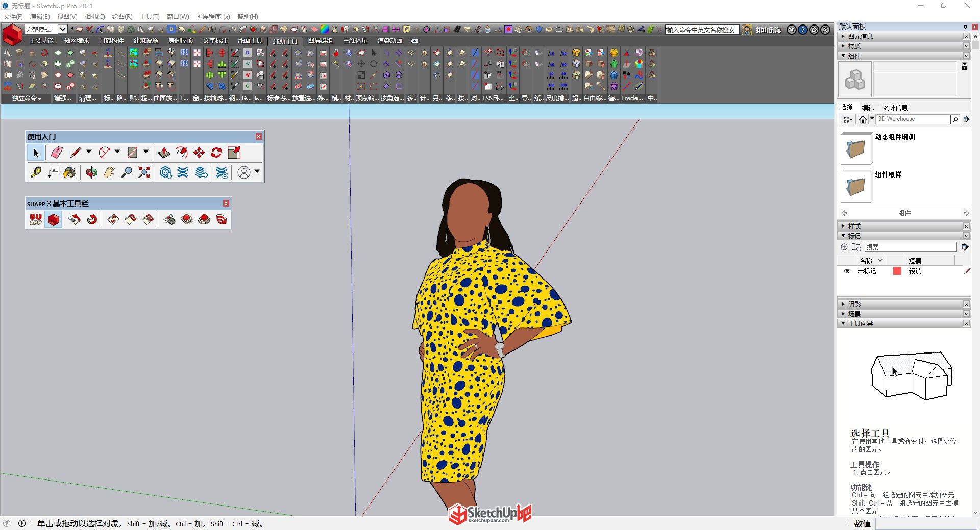The image size is (980, 530).
Task: Pick the pink Eraser tool
Action: [57, 153]
